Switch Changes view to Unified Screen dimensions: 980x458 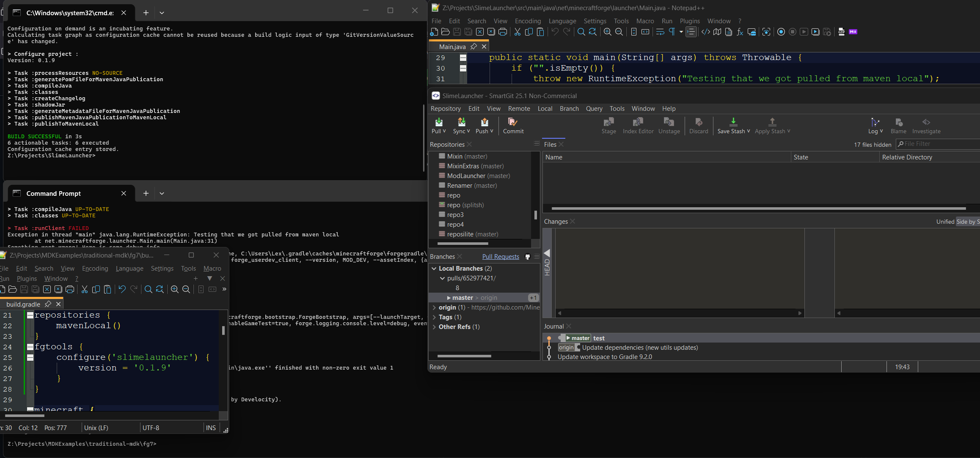click(x=945, y=222)
